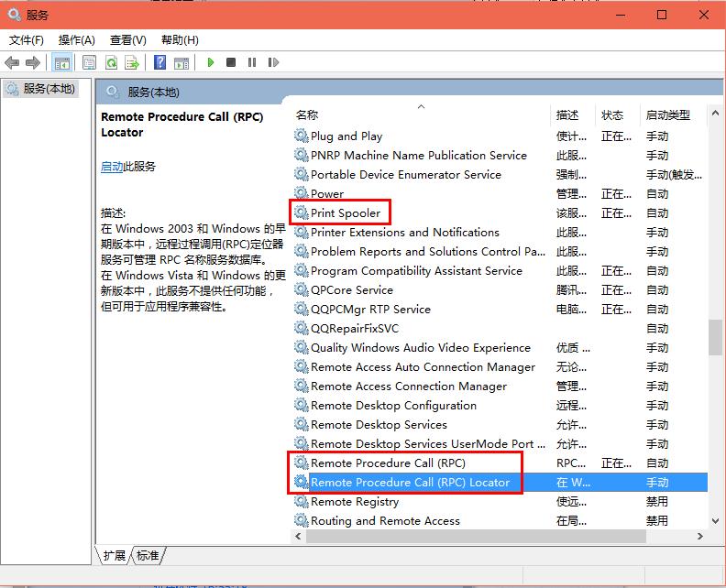Click gear icon beside Routing and Remote Access
The width and height of the screenshot is (726, 588).
click(x=301, y=520)
